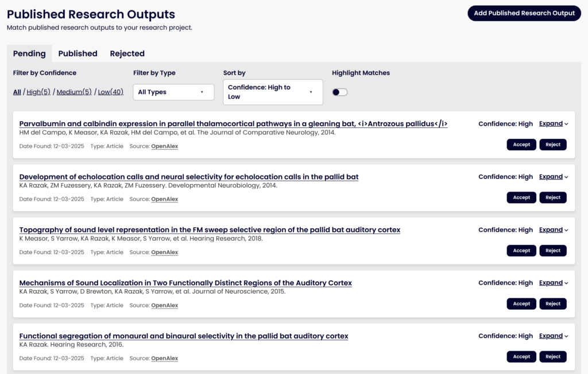588x374 pixels.
Task: Select the All confidence filter
Action: 17,91
